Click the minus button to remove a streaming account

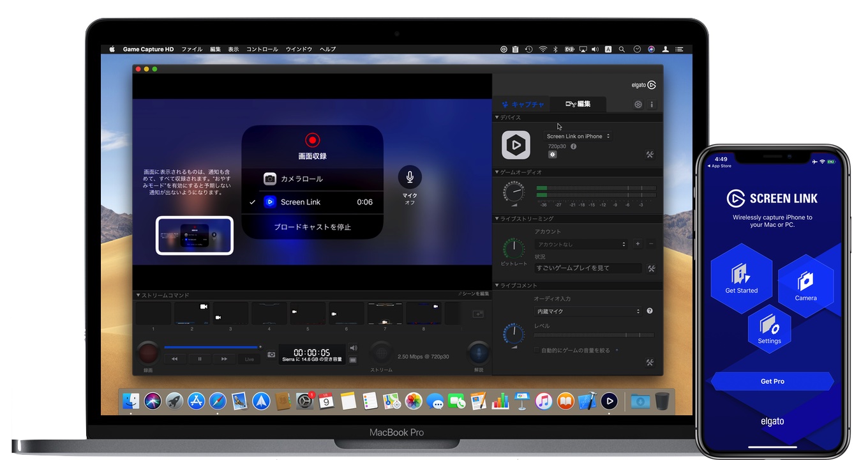pyautogui.click(x=650, y=244)
